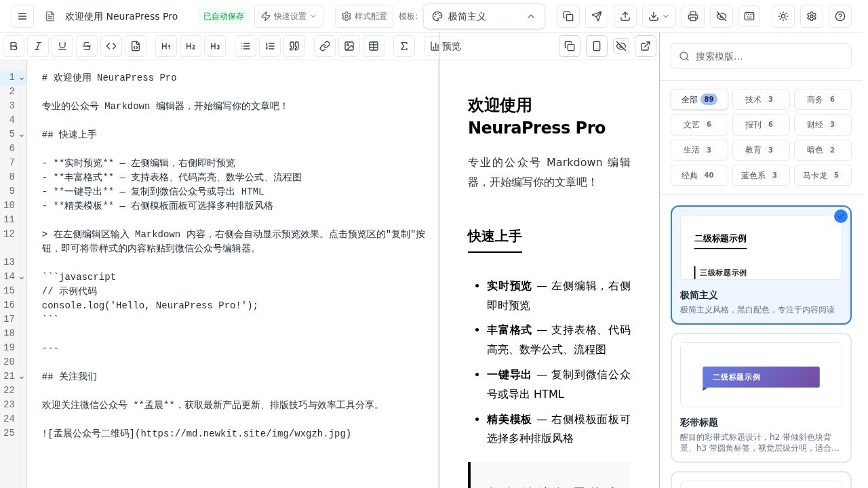Screen dimensions: 868x488
Task: Collapse the code fold at line 14
Action: 22,277
